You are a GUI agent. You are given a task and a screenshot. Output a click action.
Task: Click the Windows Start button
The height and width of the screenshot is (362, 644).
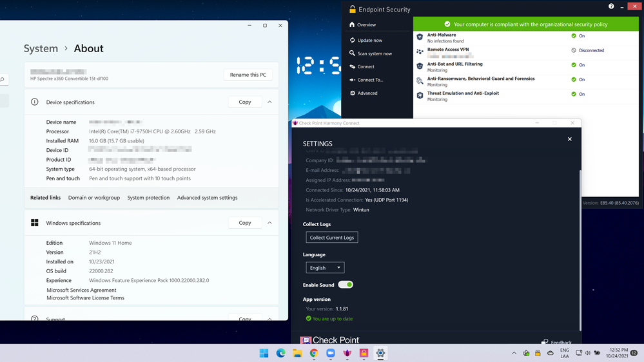click(264, 353)
